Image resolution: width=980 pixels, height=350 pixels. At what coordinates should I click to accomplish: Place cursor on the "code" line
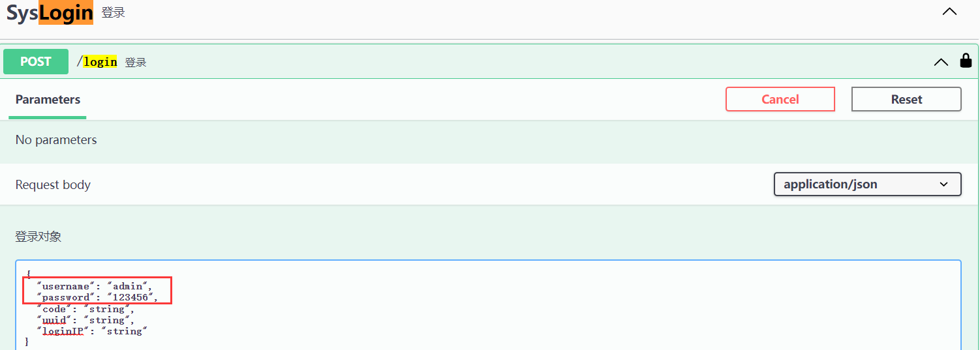(x=85, y=309)
